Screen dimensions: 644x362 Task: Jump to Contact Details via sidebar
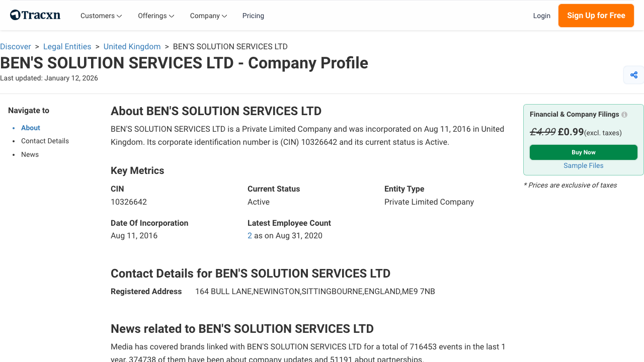[45, 141]
